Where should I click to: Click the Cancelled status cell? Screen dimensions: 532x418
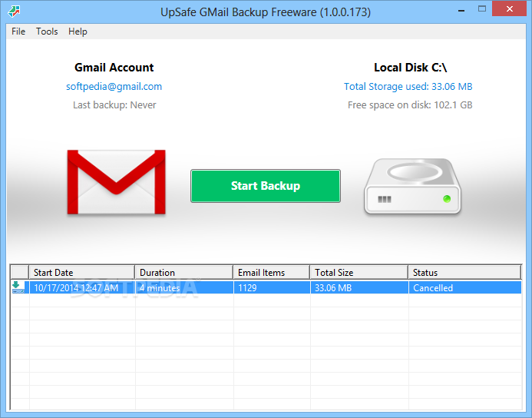(x=464, y=288)
